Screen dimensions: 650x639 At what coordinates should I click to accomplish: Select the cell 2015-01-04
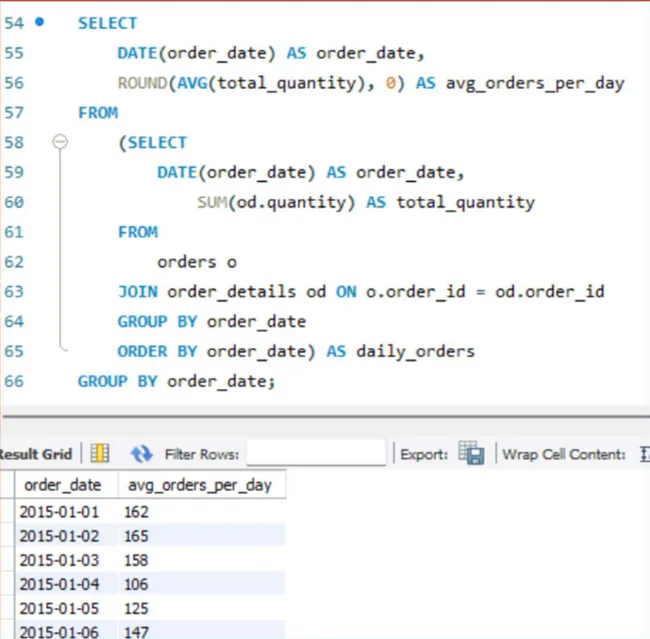[x=59, y=584]
